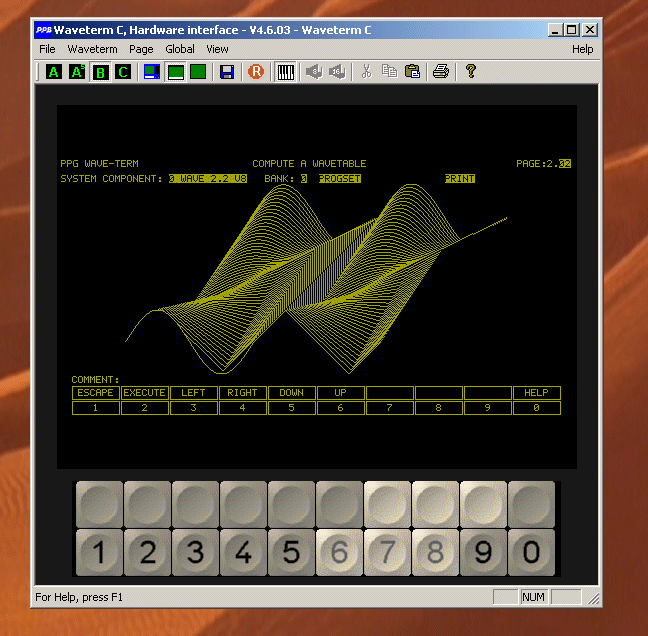Image resolution: width=648 pixels, height=636 pixels.
Task: Click the PROGSET field
Action: point(340,179)
